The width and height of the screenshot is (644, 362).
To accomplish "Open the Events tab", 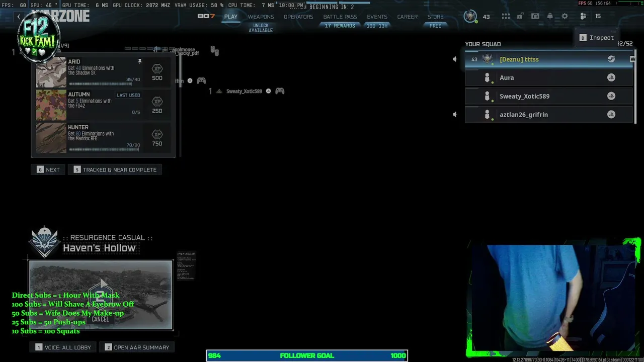I will point(377,17).
